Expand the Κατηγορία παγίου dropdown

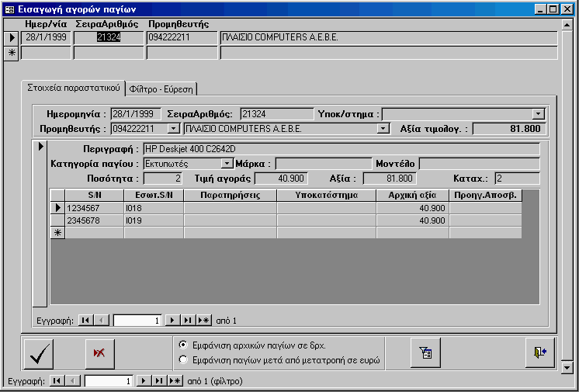coord(227,164)
